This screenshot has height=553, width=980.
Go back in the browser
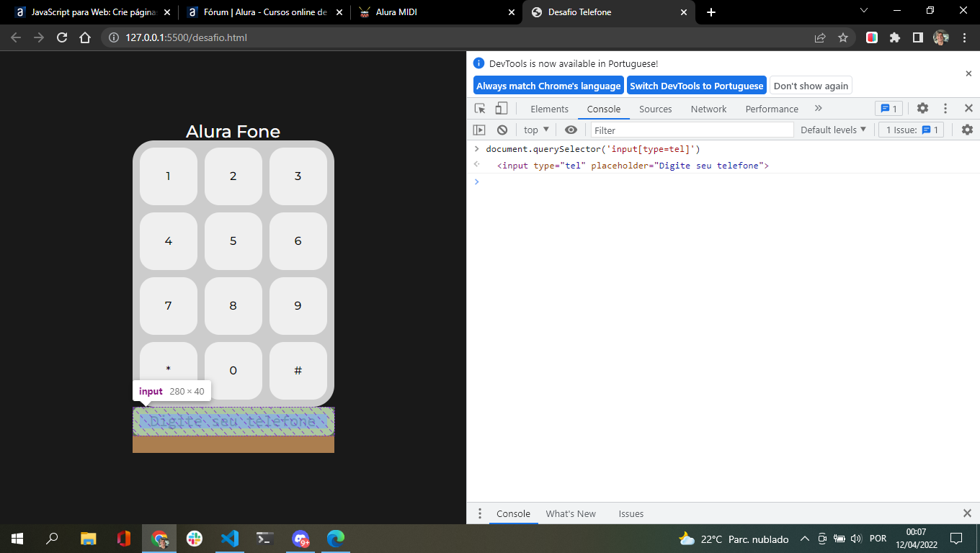coord(16,37)
